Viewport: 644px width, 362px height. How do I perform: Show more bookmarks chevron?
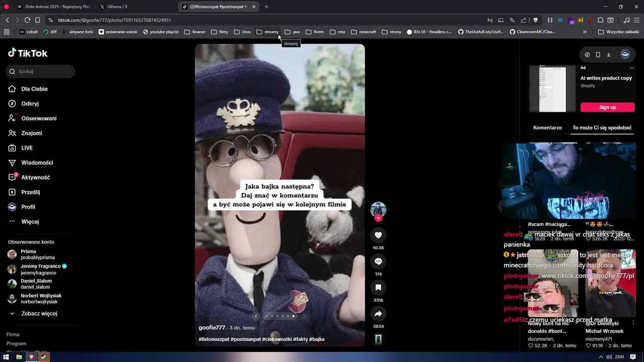click(x=585, y=32)
